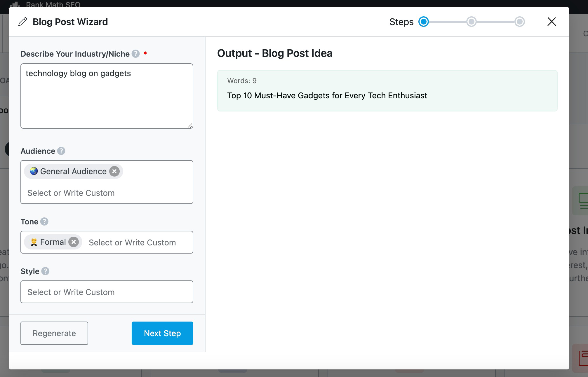This screenshot has height=377, width=588.
Task: Click the Regenerate button
Action: click(54, 333)
